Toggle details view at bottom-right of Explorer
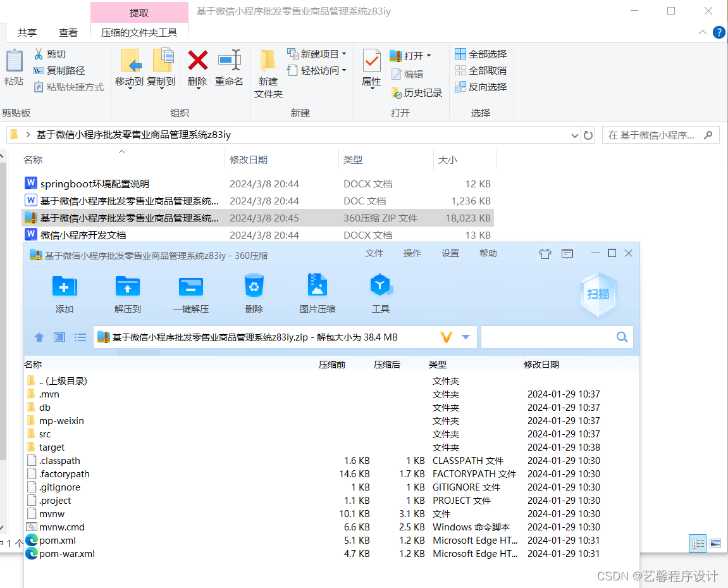Screen dimensions: 728x588 coord(698,543)
